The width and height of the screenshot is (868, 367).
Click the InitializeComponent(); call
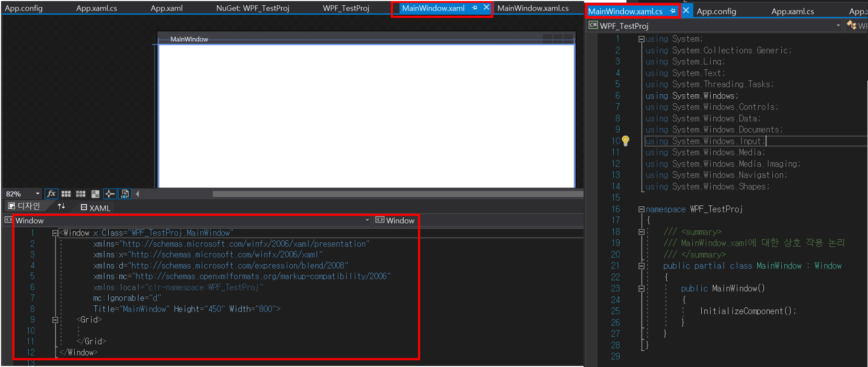pos(748,311)
